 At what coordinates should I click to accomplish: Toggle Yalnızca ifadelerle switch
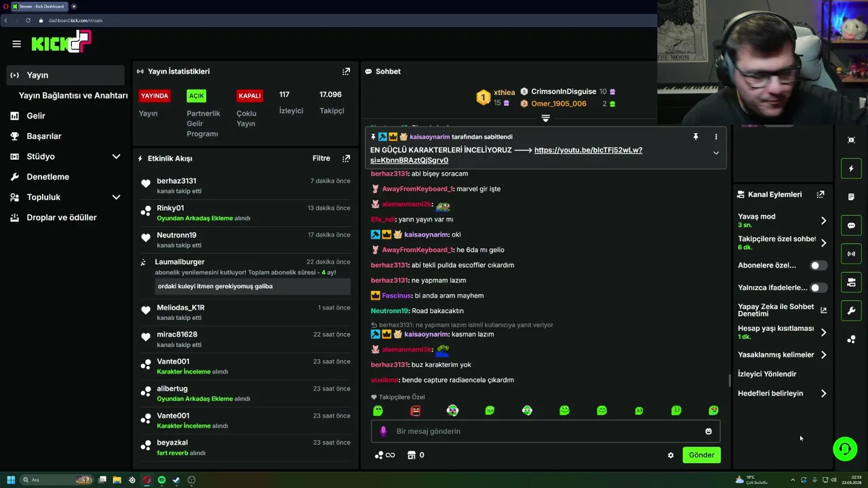pyautogui.click(x=818, y=288)
